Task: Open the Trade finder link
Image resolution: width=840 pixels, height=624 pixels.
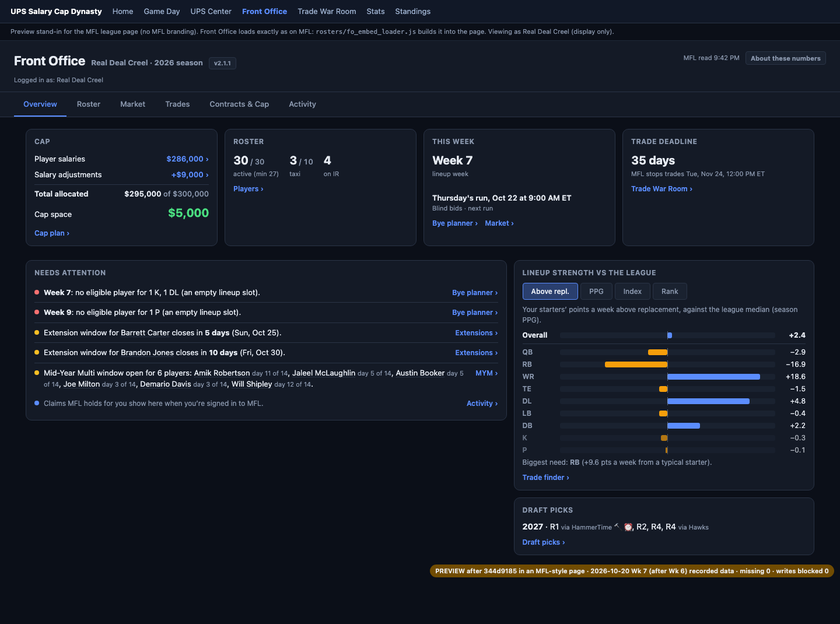Action: tap(545, 478)
